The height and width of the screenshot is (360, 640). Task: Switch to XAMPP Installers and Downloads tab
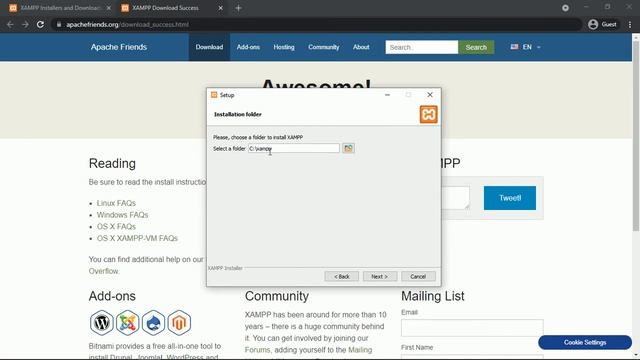60,8
